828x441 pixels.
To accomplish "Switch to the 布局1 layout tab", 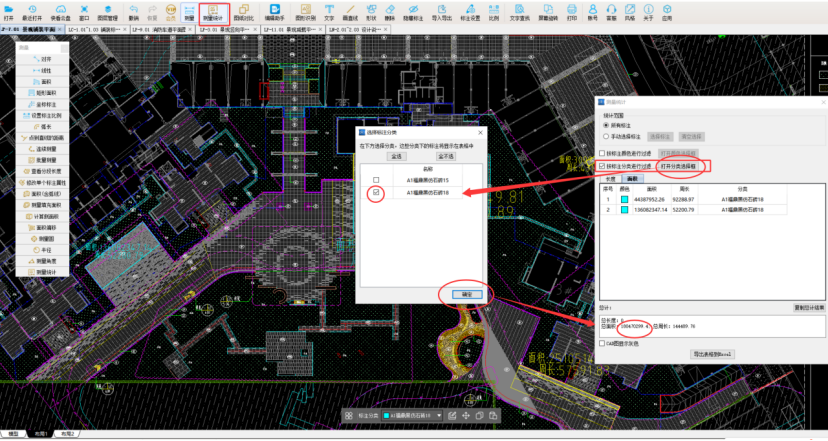I will point(40,434).
